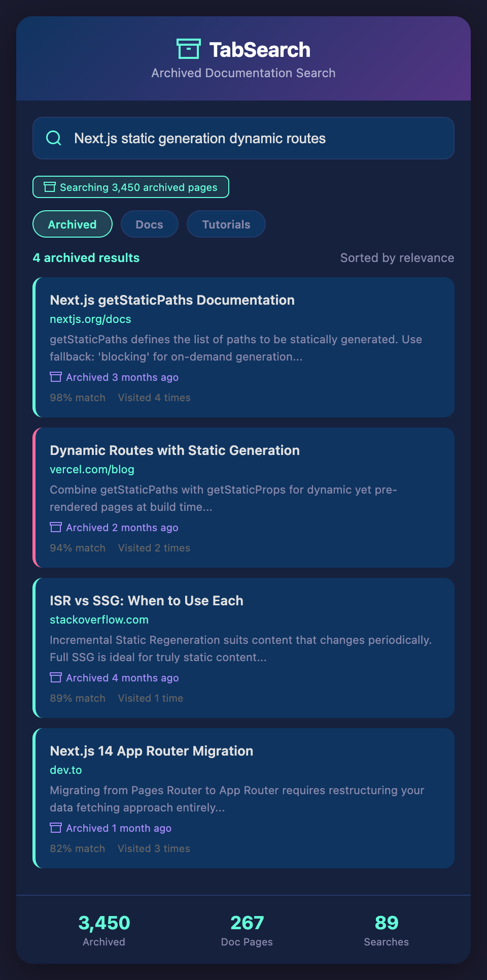
Task: Open the nextjs.org/docs link
Action: tap(90, 319)
